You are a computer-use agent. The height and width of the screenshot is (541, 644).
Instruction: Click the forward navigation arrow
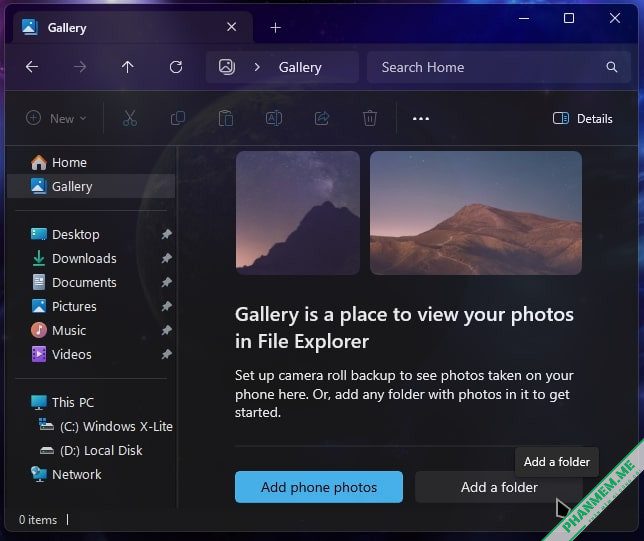point(80,67)
